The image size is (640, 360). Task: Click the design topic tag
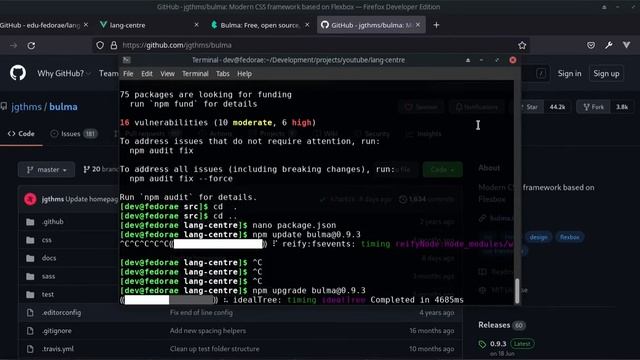(538, 237)
